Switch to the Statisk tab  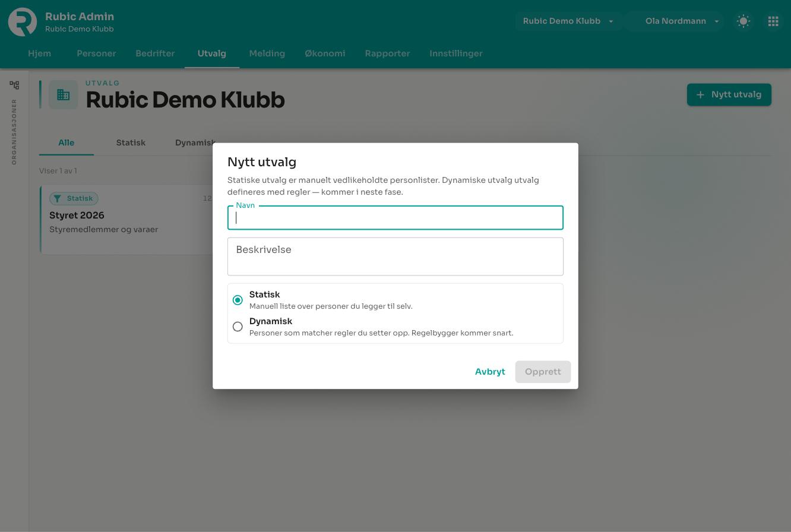tap(131, 142)
